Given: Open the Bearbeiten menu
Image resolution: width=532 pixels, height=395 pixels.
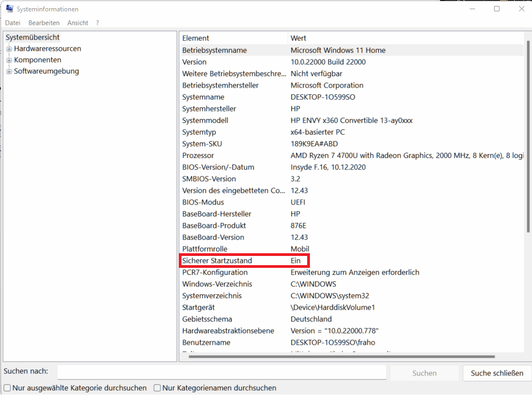Looking at the screenshot, I should pyautogui.click(x=44, y=23).
